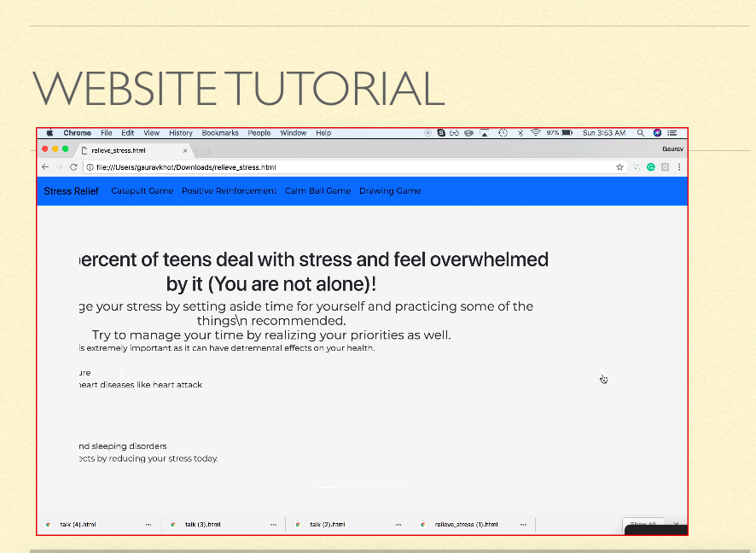This screenshot has width=756, height=553.
Task: Open Spotlight search from the menu bar
Action: [x=639, y=132]
